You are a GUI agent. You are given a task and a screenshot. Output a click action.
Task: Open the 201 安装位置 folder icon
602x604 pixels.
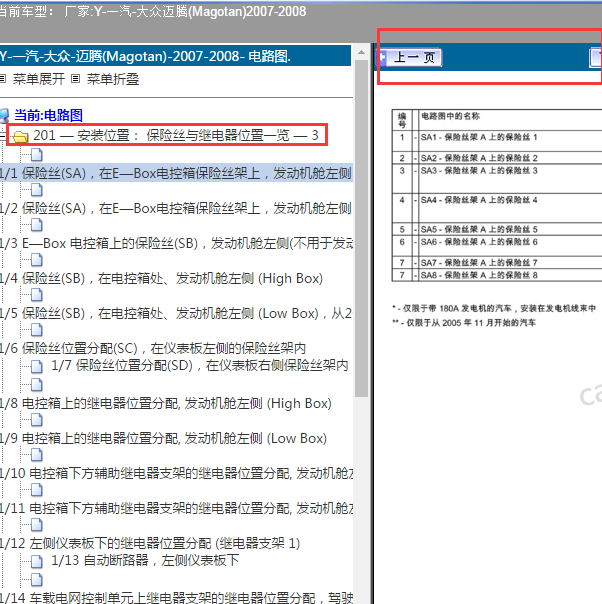pos(20,136)
